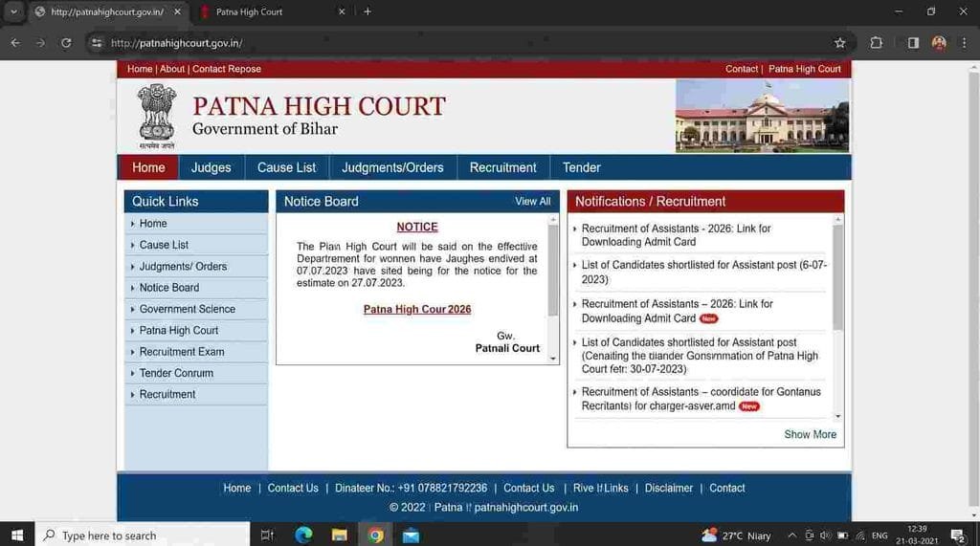The height and width of the screenshot is (546, 980).
Task: Open Home in the top red bar
Action: click(140, 69)
